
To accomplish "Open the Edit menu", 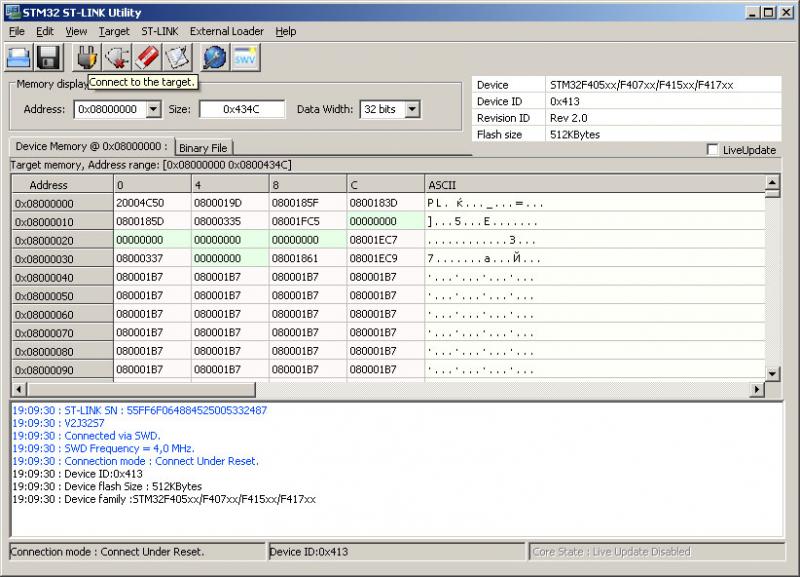I will coord(45,32).
